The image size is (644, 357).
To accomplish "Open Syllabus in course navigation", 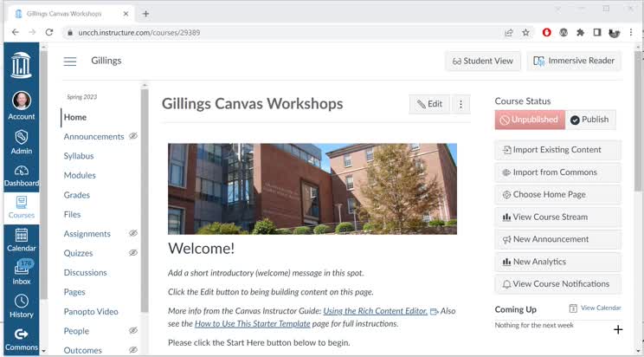I will tap(79, 156).
